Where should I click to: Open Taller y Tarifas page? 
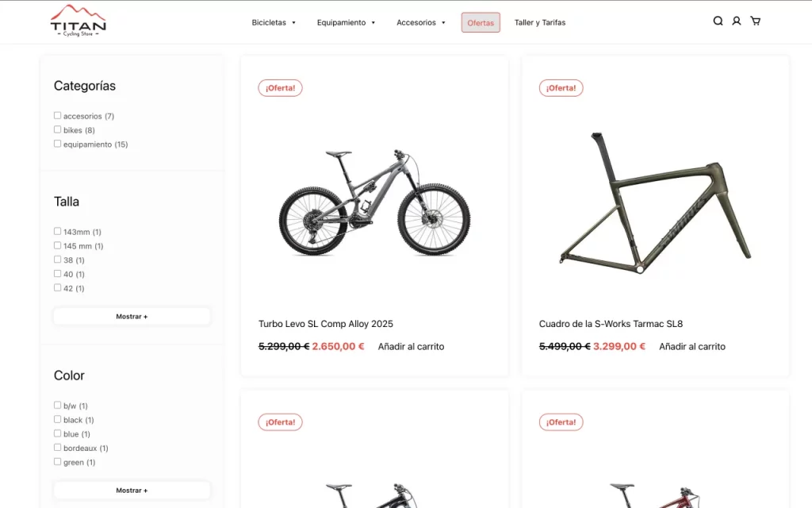pyautogui.click(x=540, y=22)
